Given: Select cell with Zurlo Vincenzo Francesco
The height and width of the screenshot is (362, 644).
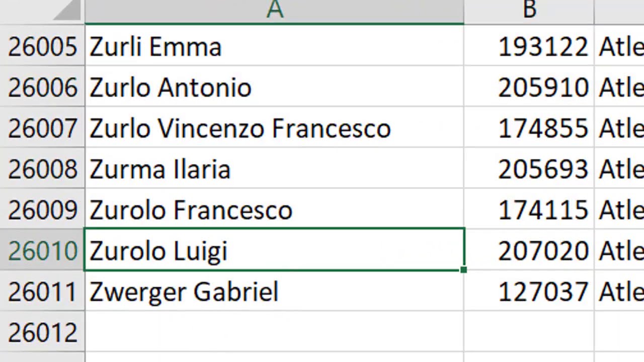Looking at the screenshot, I should (x=274, y=128).
